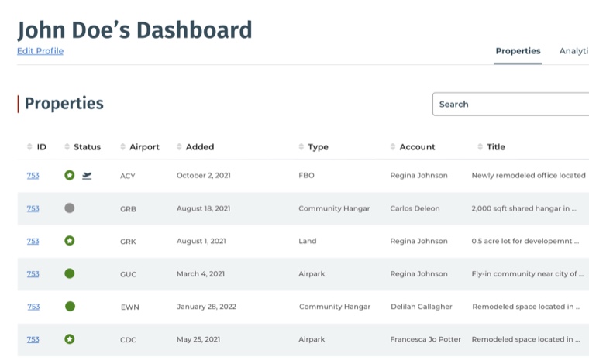This screenshot has width=589, height=364.
Task: Switch to the Properties tab
Action: pyautogui.click(x=518, y=51)
